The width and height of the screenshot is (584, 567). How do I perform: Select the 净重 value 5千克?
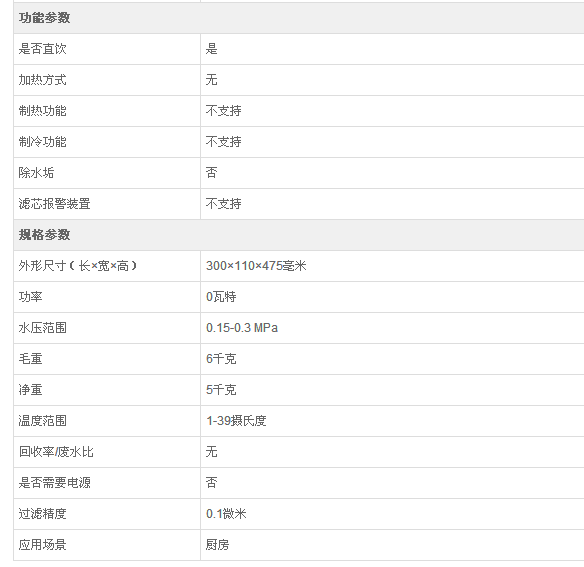221,390
